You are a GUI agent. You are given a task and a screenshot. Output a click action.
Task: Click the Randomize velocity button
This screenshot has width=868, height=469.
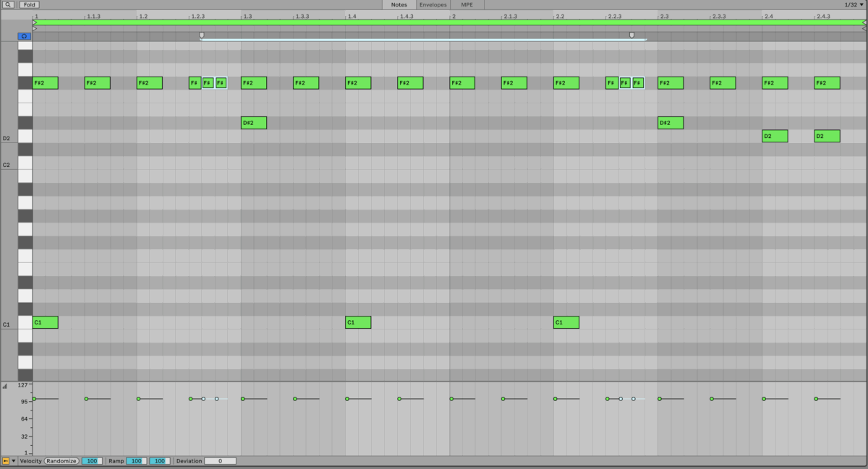click(61, 461)
